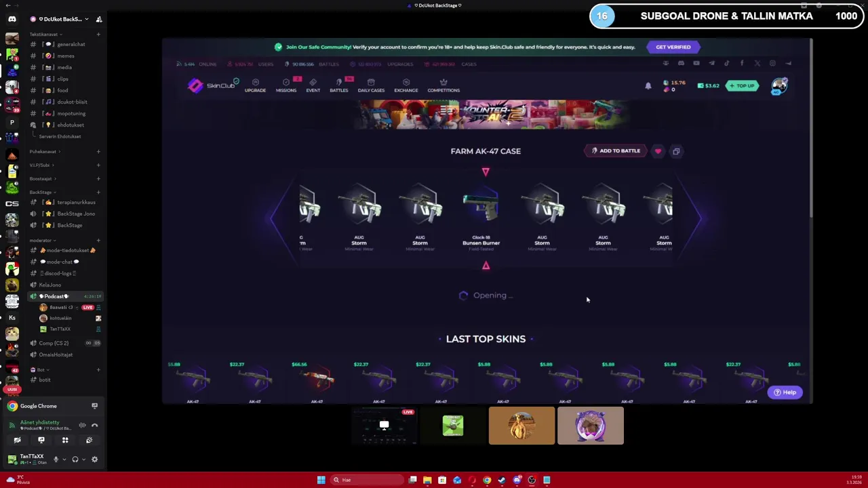Open the clips channel
Image resolution: width=868 pixels, height=488 pixels.
pyautogui.click(x=64, y=79)
